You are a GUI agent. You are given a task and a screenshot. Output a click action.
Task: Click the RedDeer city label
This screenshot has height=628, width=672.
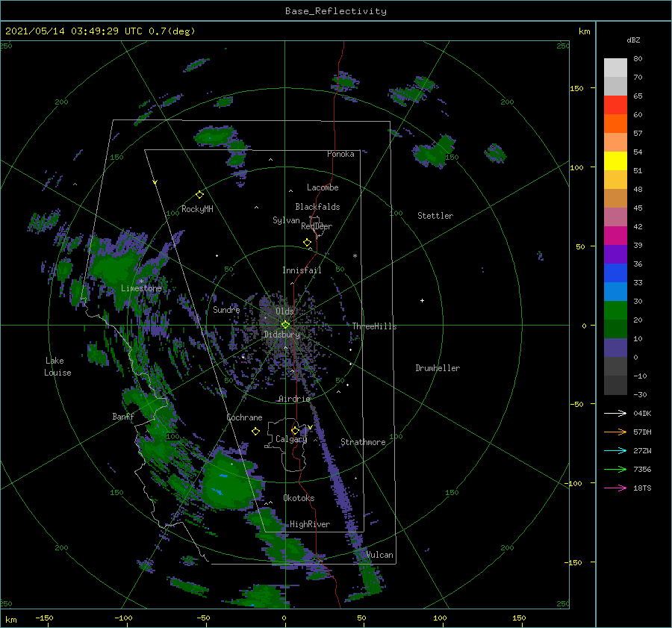pyautogui.click(x=317, y=226)
